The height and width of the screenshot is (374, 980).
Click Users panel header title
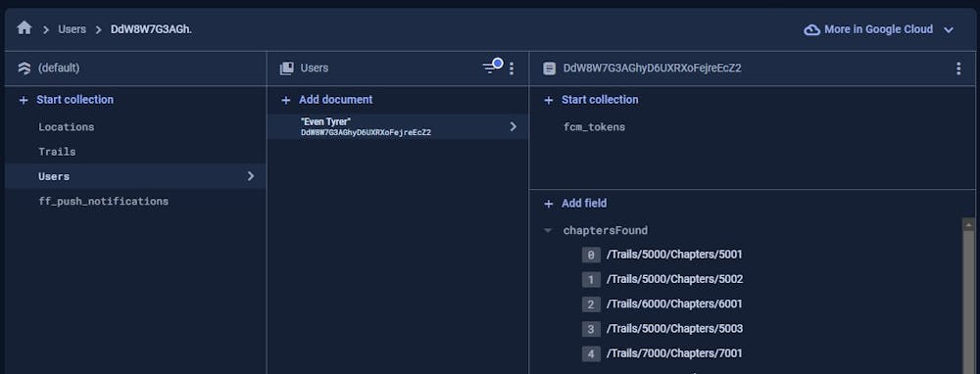pos(315,69)
